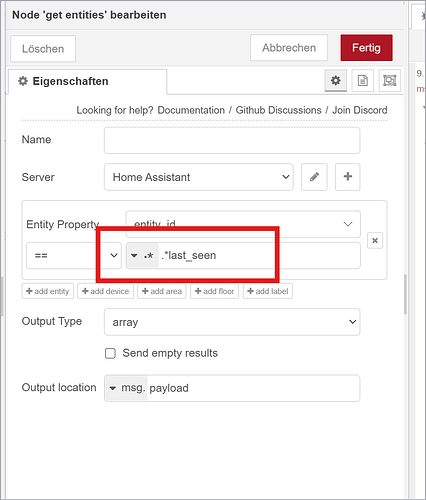The image size is (426, 500).
Task: Open msg. type selector for output location
Action: coord(126,388)
